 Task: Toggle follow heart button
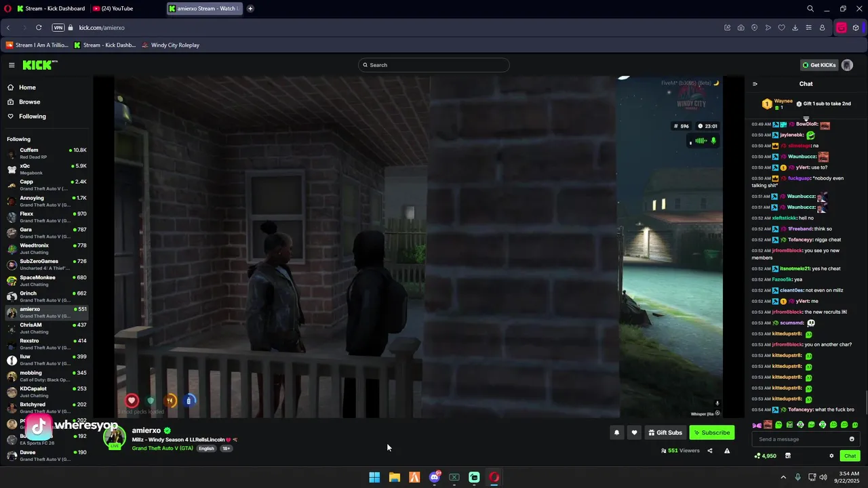coord(634,432)
